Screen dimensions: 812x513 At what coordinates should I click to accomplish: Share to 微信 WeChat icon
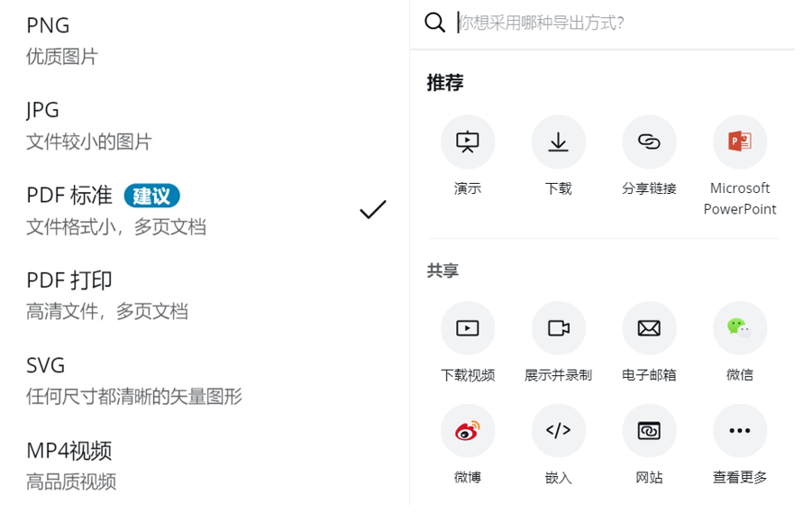coord(740,328)
